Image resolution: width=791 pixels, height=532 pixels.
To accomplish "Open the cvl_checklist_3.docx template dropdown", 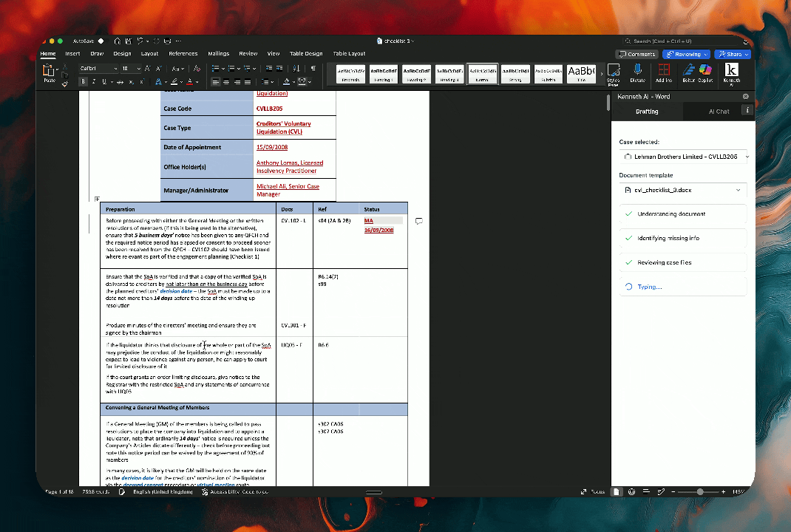I will (684, 190).
